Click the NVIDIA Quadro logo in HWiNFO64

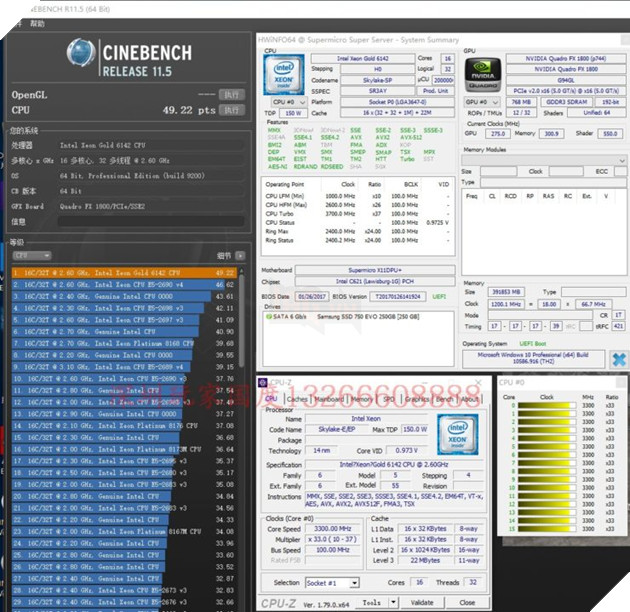pyautogui.click(x=483, y=75)
